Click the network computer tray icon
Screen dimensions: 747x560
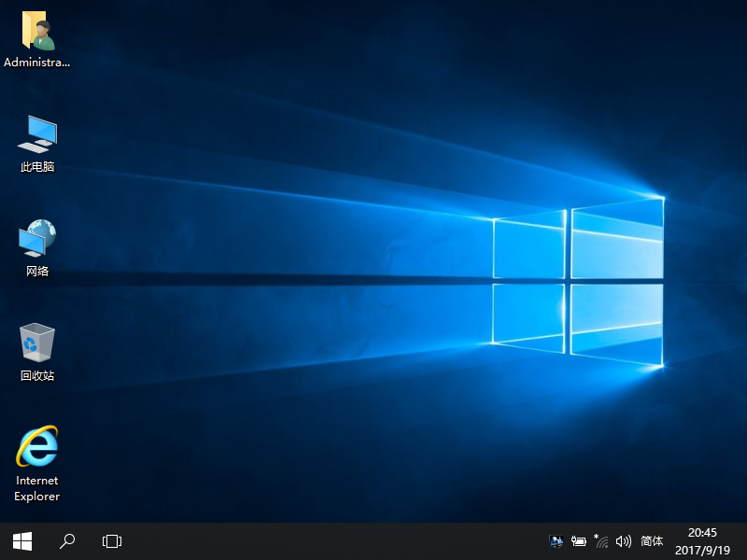[x=556, y=541]
